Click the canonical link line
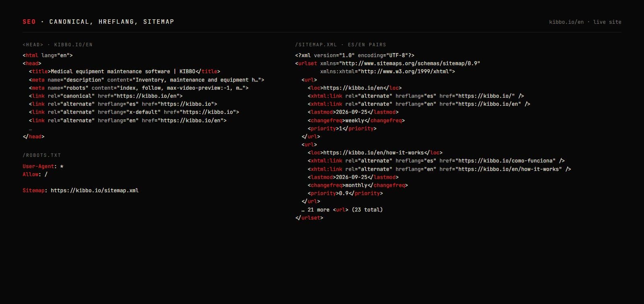The width and height of the screenshot is (644, 304). tap(106, 96)
